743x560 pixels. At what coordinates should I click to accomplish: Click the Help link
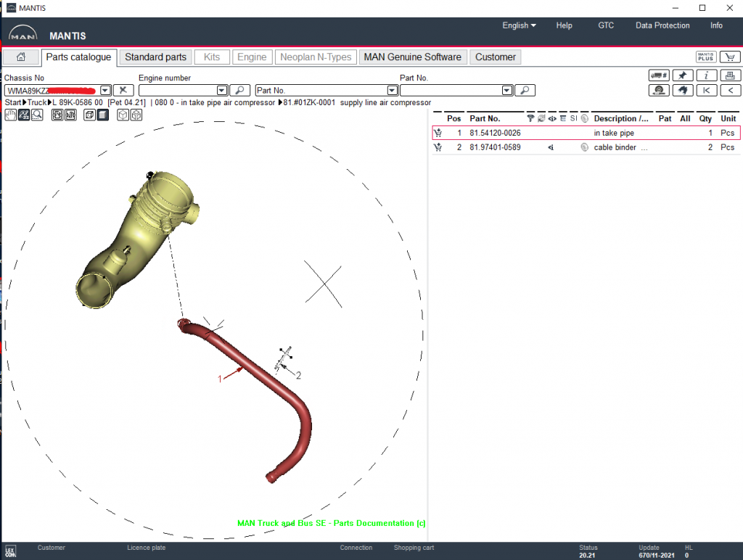coord(564,25)
